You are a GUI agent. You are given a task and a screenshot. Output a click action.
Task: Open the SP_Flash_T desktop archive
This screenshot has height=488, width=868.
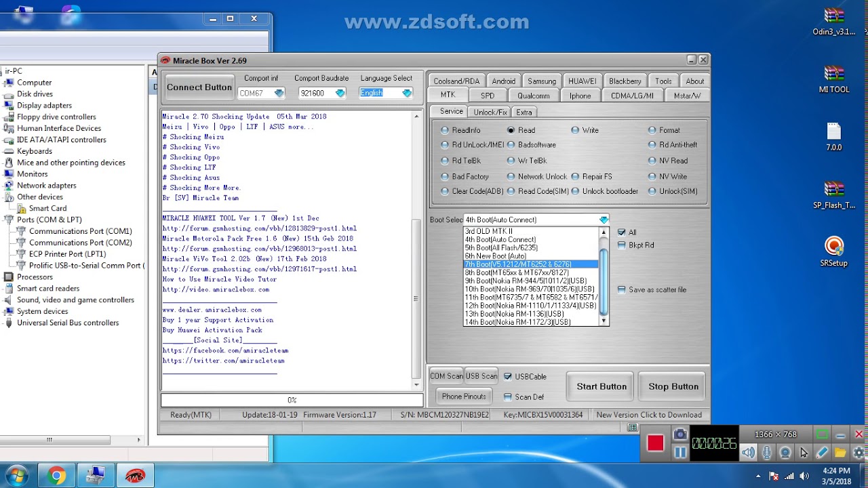tap(833, 195)
